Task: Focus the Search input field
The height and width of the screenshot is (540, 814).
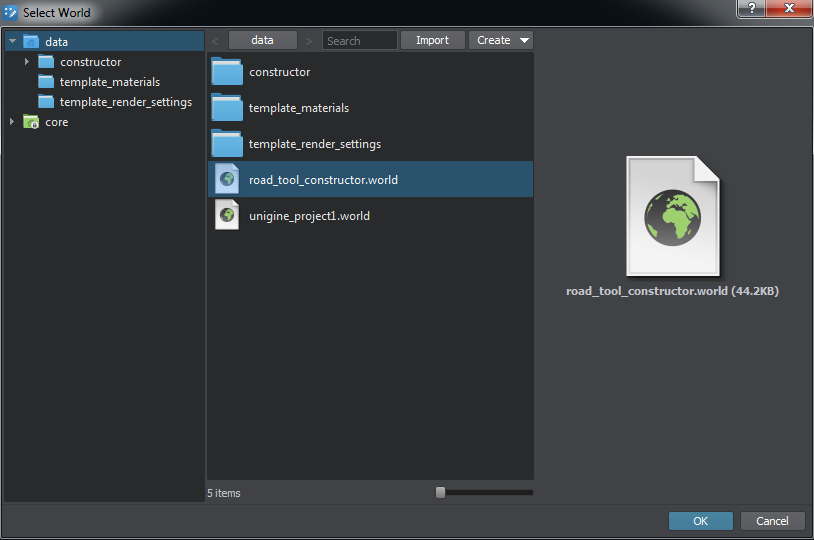Action: pos(360,41)
